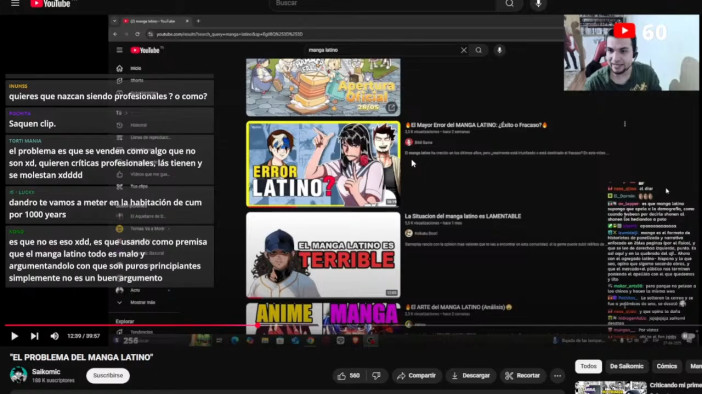Play the video with the player play button
The width and height of the screenshot is (702, 394).
(14, 336)
